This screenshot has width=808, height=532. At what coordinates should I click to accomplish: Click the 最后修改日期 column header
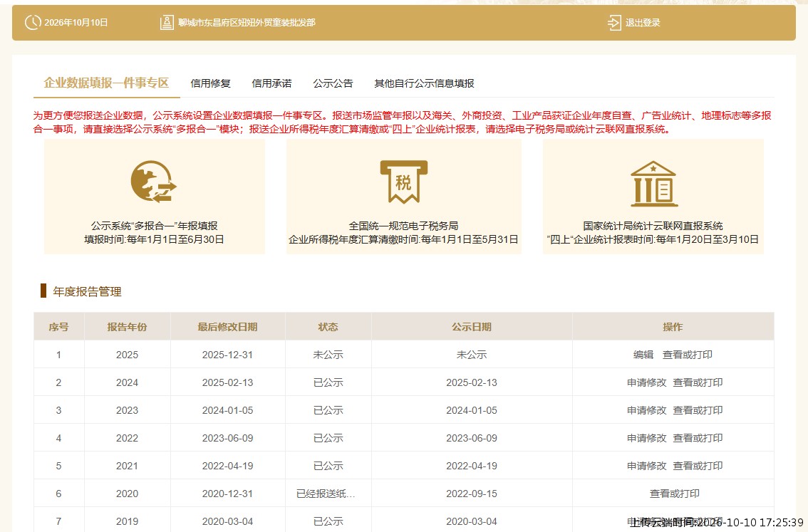[x=227, y=327]
